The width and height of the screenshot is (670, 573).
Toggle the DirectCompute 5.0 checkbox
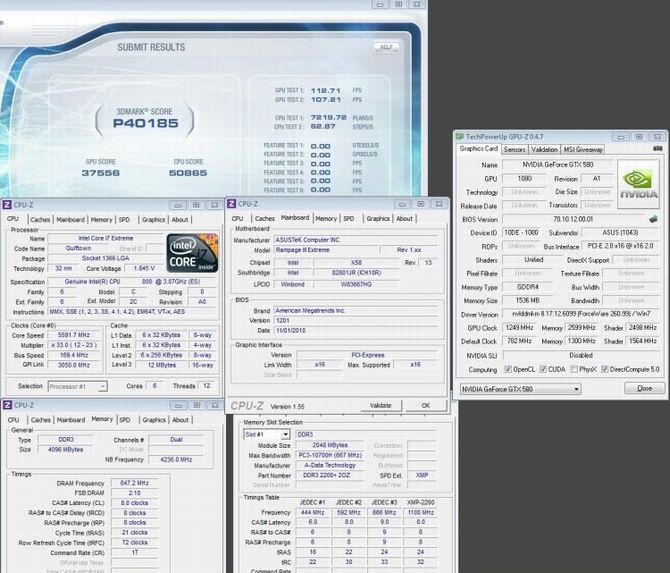605,369
